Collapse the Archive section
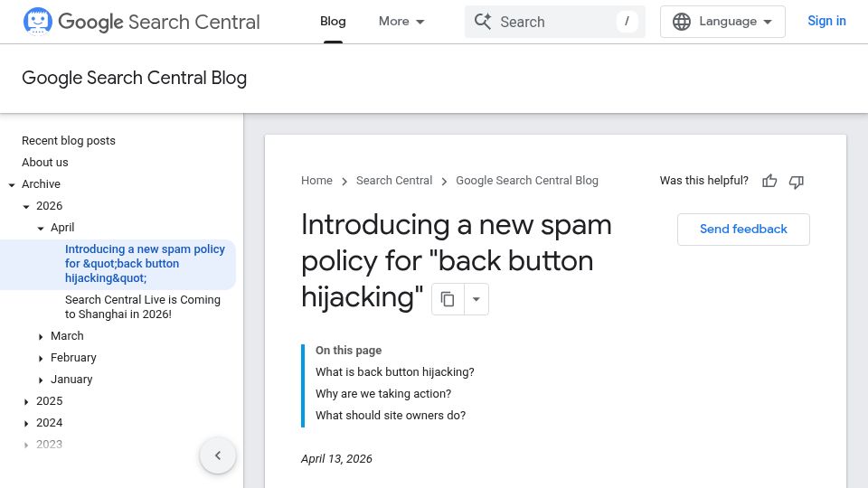This screenshot has height=488, width=868. (12, 184)
